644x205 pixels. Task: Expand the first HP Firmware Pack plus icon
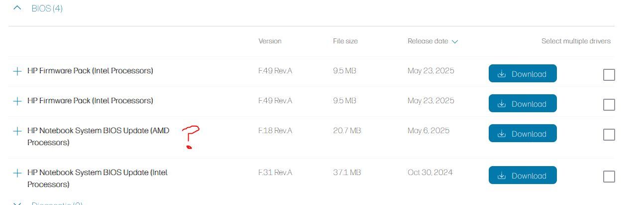(17, 71)
